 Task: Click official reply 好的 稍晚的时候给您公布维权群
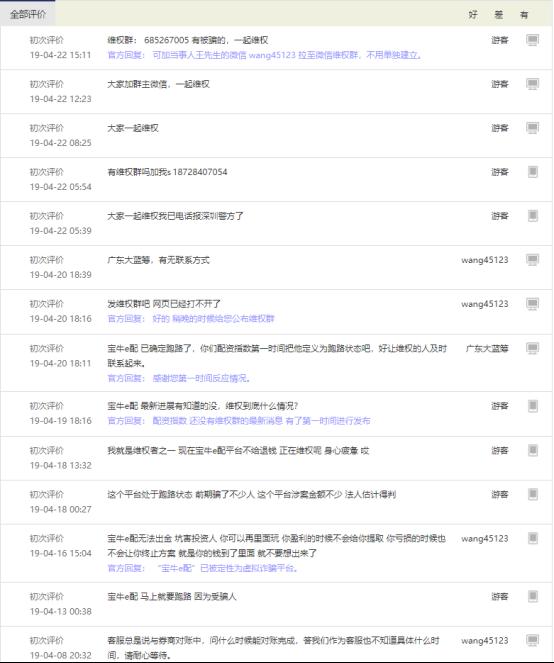point(191,318)
